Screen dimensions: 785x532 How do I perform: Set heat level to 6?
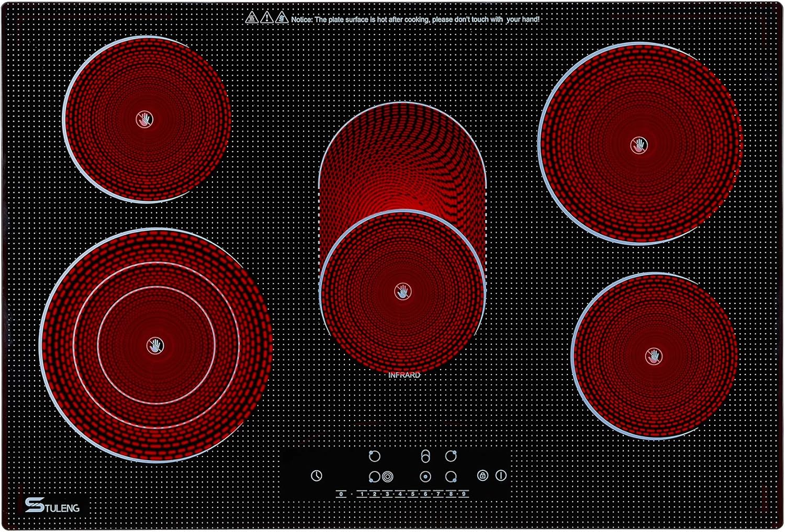(x=425, y=494)
